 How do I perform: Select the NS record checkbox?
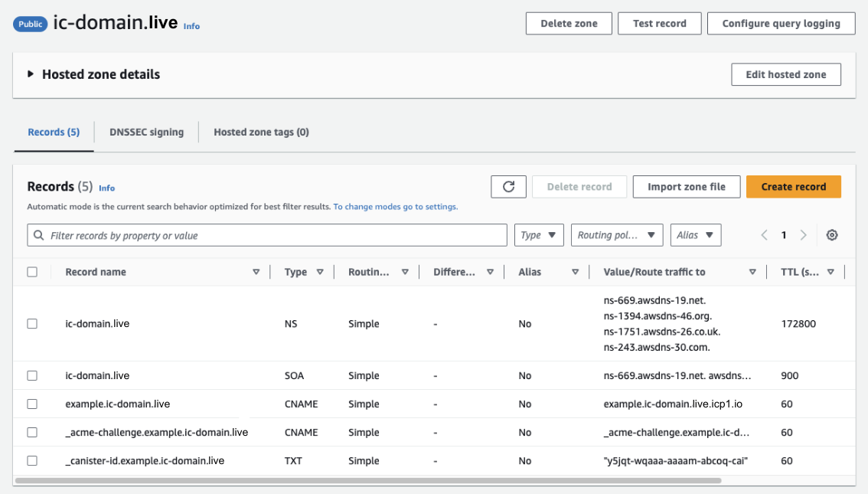click(x=32, y=323)
